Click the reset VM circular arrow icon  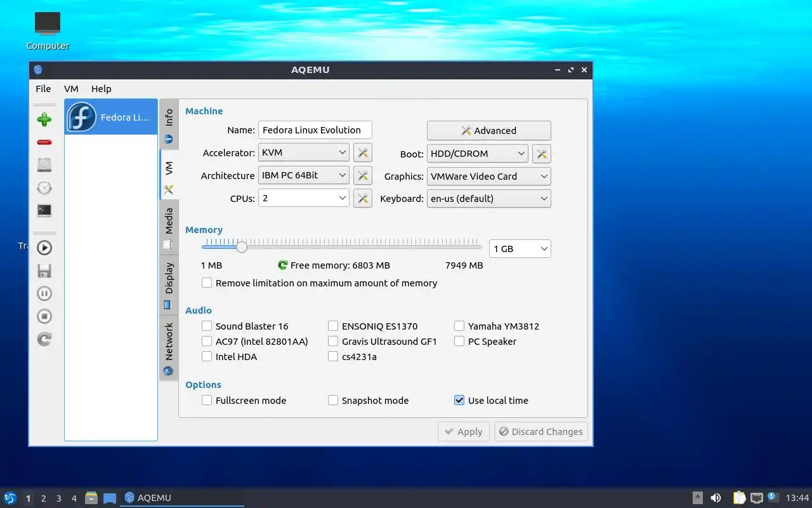tap(44, 339)
